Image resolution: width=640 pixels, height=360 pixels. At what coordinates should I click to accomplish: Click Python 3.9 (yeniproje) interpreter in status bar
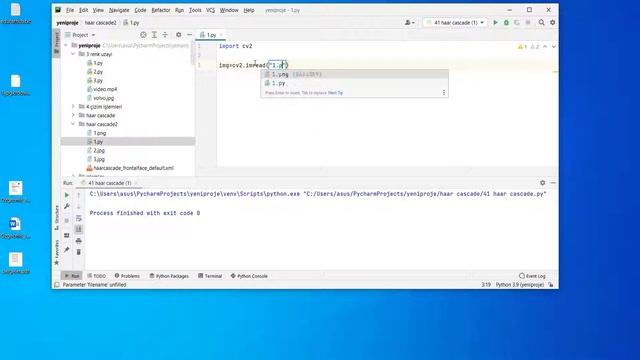coord(520,285)
